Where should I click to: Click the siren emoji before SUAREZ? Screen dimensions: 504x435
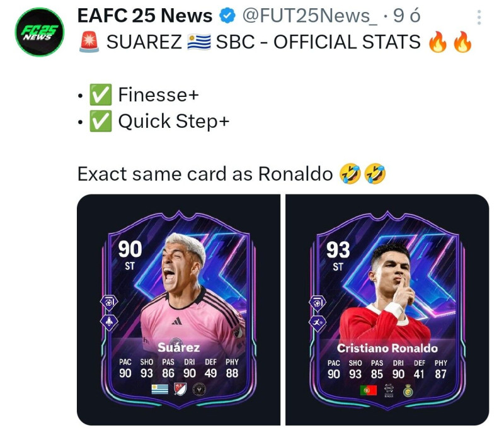89,42
